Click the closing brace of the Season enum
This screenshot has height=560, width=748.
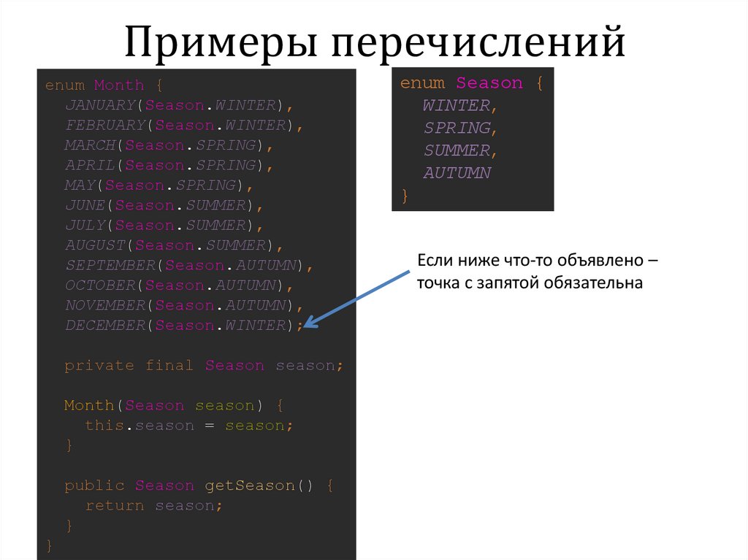click(405, 196)
